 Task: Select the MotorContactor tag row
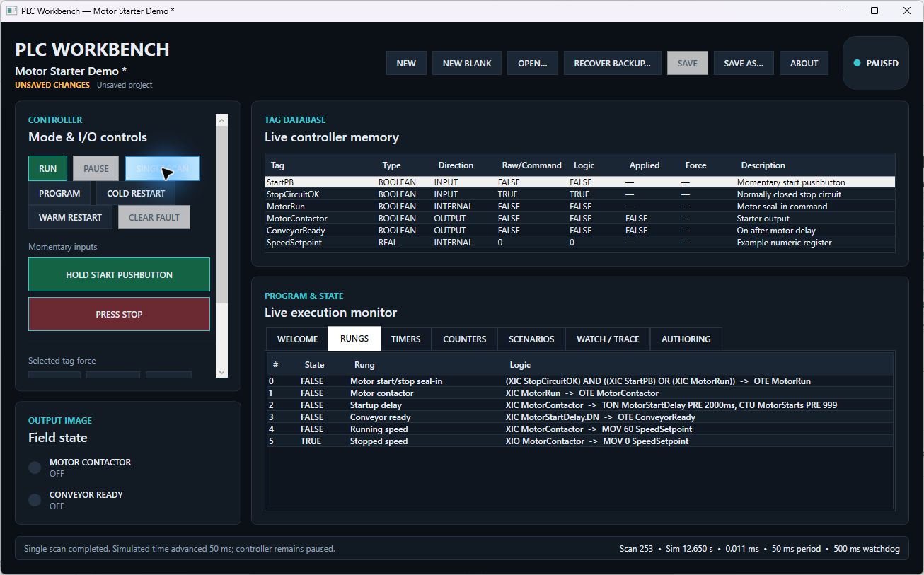[x=580, y=219]
